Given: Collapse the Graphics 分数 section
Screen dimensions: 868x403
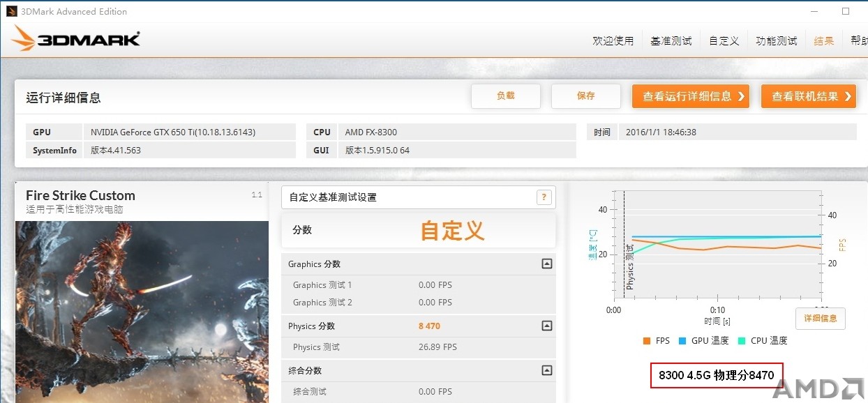Looking at the screenshot, I should [x=547, y=264].
